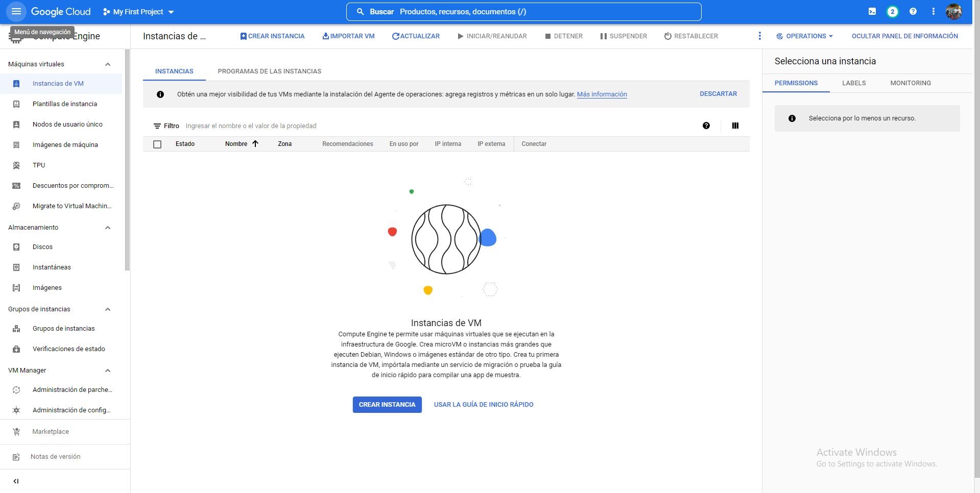Viewport: 980px width, 493px height.
Task: Click ACTUALIZAR refresh button
Action: coord(416,36)
